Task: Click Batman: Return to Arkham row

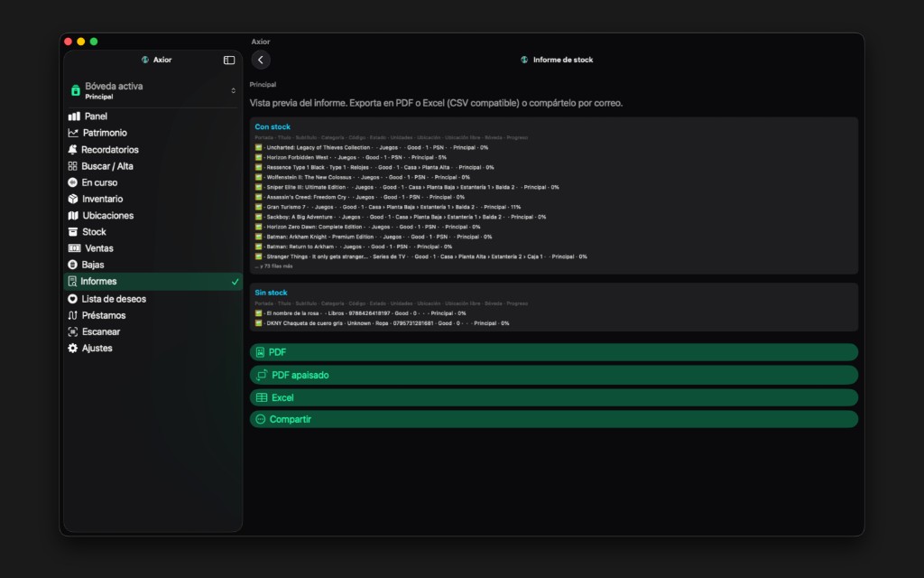Action: pos(354,247)
